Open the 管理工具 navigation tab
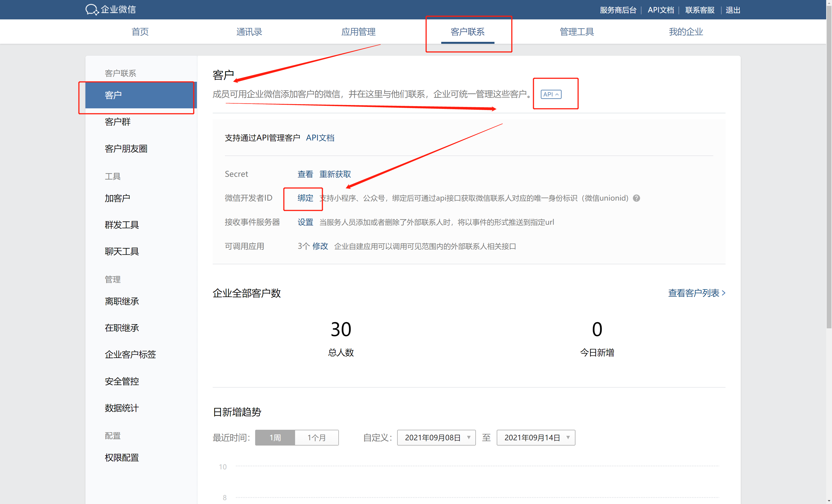The image size is (832, 504). [x=576, y=32]
